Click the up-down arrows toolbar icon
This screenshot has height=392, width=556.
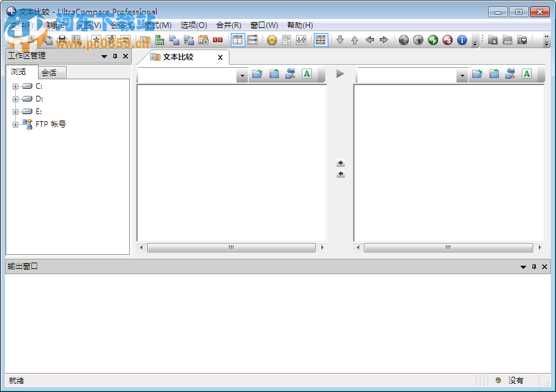[301, 40]
